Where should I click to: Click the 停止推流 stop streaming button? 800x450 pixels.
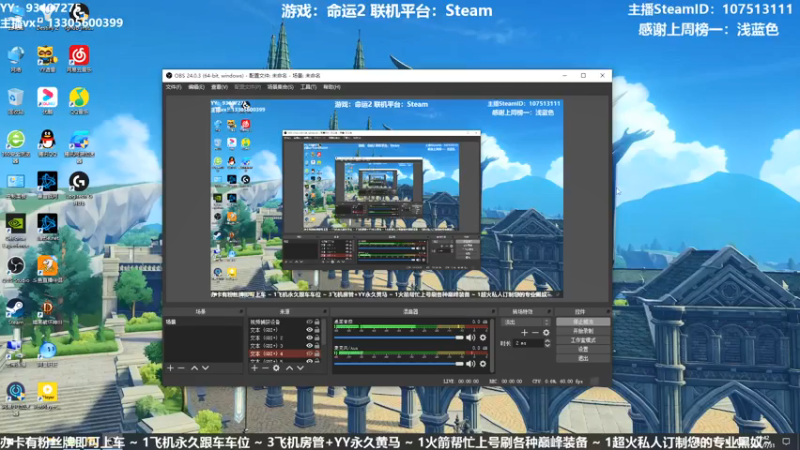(583, 322)
